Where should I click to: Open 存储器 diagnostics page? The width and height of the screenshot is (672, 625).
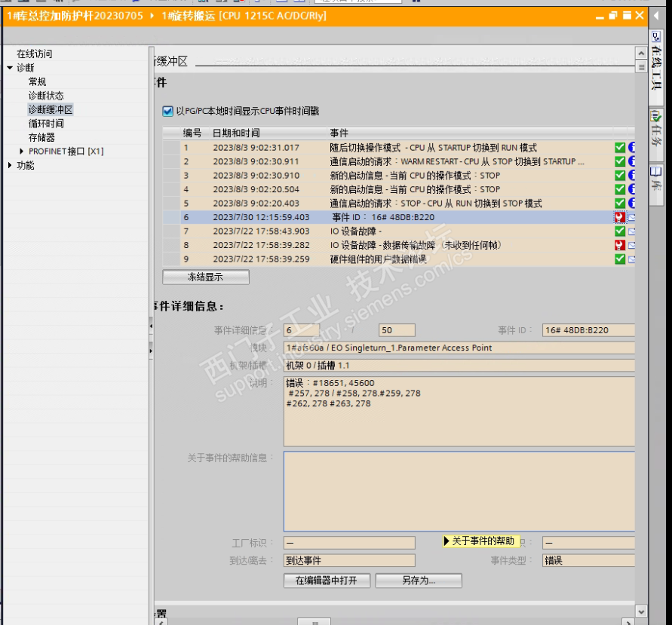41,137
